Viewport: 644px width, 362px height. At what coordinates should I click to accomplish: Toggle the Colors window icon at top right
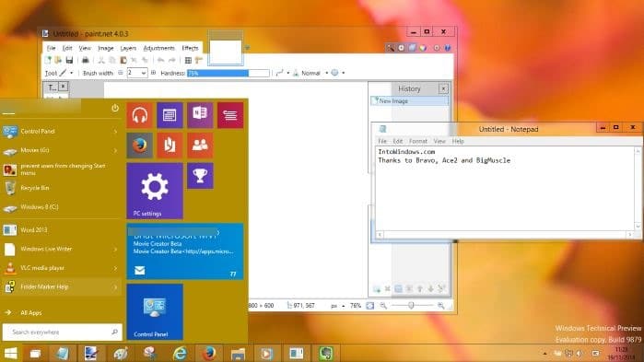[x=423, y=48]
